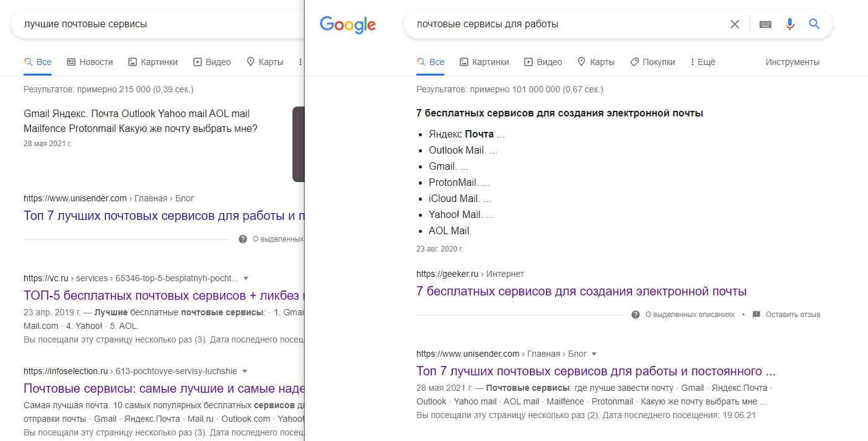Open "ТОП-5 бесплатных почтовых сервисов + ликбез" result
Image resolution: width=868 pixels, height=441 pixels.
click(164, 295)
